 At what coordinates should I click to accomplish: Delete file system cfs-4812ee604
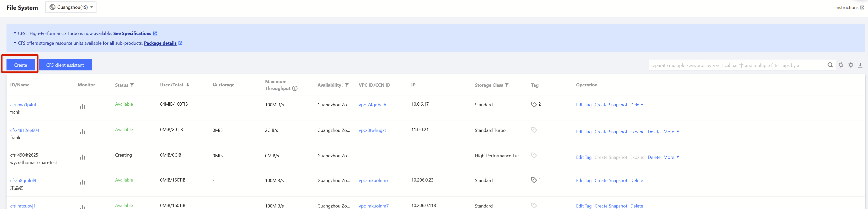(654, 132)
